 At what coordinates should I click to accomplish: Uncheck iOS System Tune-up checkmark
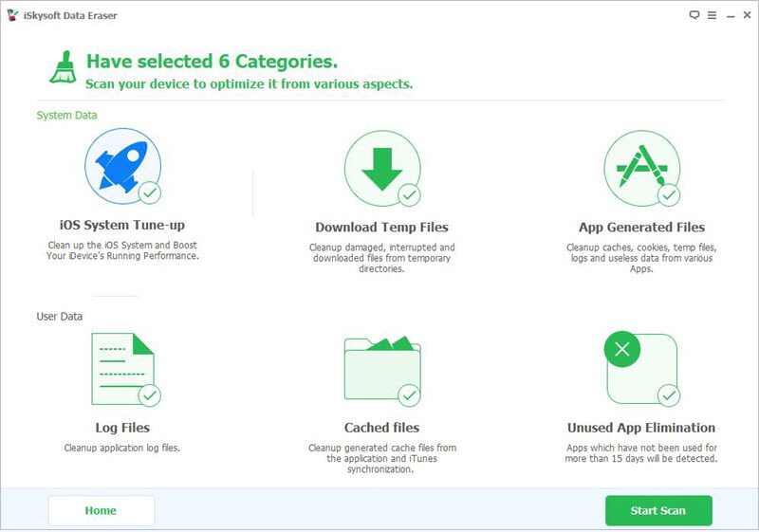tap(150, 193)
